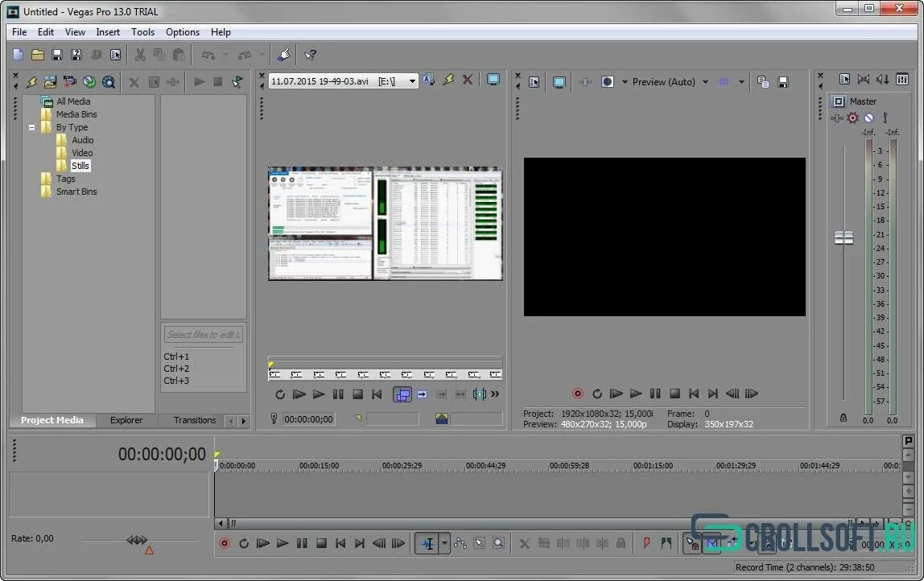Viewport: 924px width, 581px height.
Task: Toggle Loop Playback in Video Preview transport
Action: coord(597,394)
